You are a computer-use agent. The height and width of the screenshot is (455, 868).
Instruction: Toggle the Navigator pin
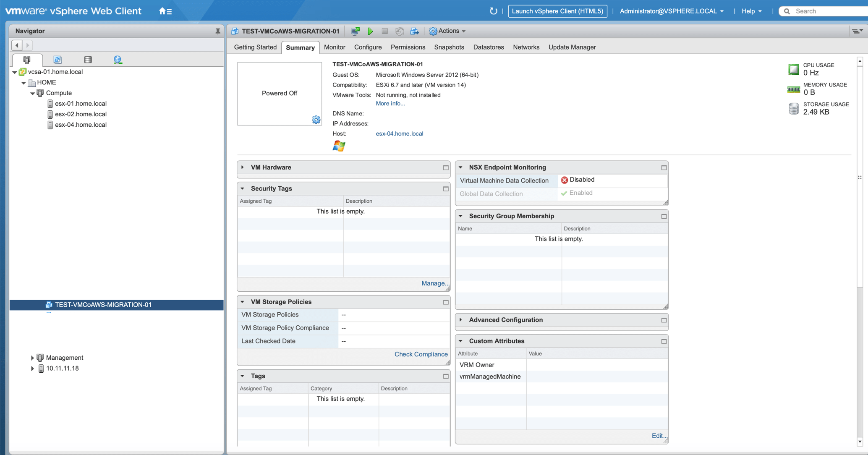coord(217,31)
